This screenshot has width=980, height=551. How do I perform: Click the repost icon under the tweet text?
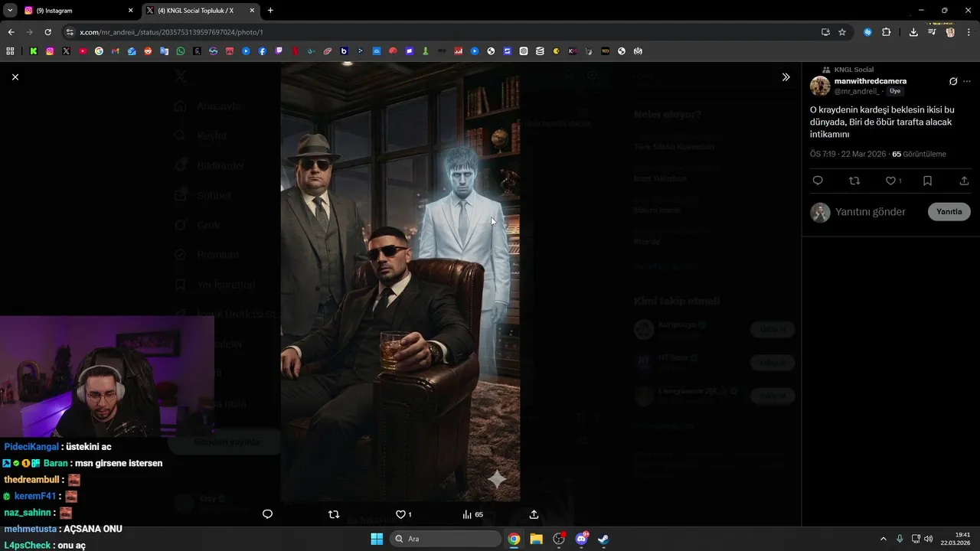point(854,181)
